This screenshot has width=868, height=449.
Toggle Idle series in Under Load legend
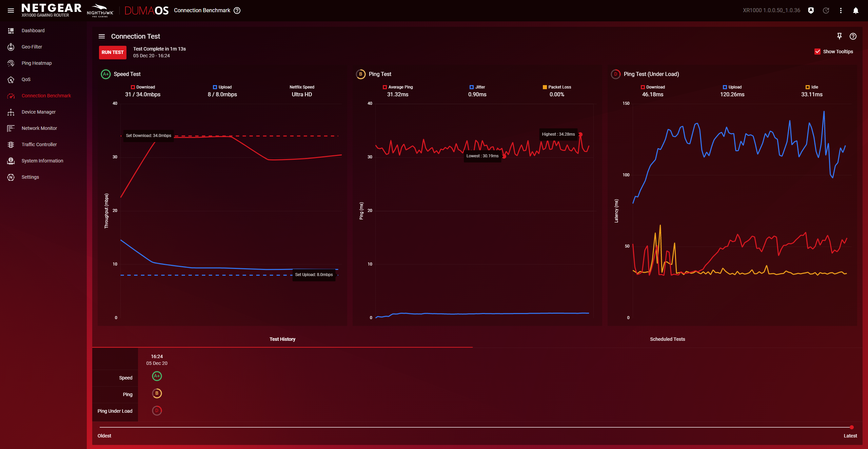812,87
